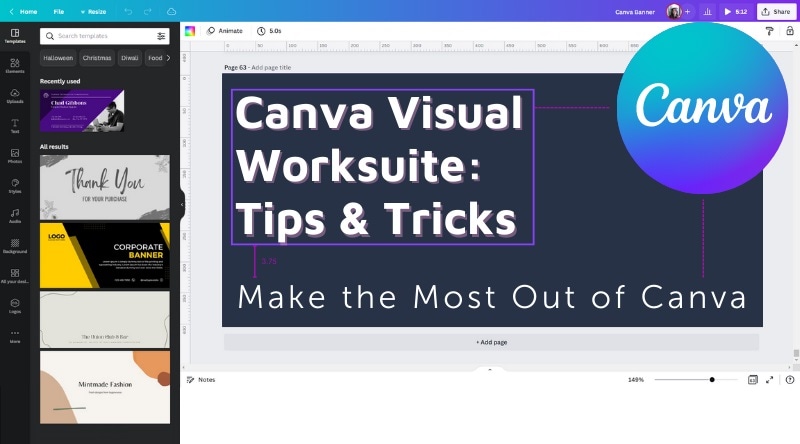The height and width of the screenshot is (444, 800).
Task: Select the Christmas category chip
Action: coord(97,58)
